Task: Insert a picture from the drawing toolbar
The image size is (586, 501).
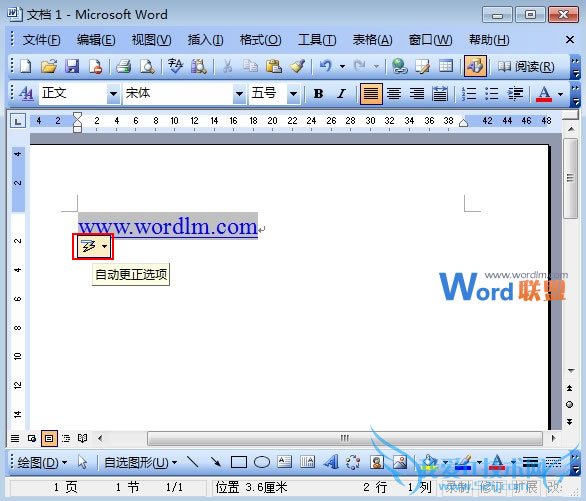Action: tap(400, 463)
